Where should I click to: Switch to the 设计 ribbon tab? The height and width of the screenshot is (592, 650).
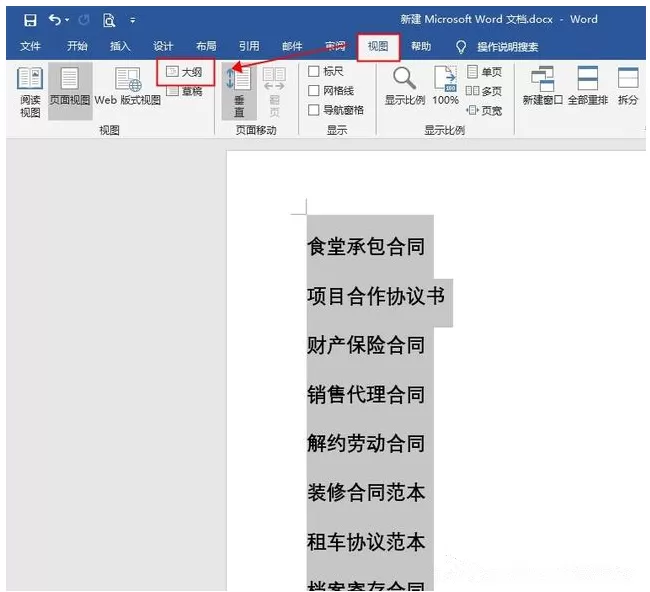pos(163,46)
